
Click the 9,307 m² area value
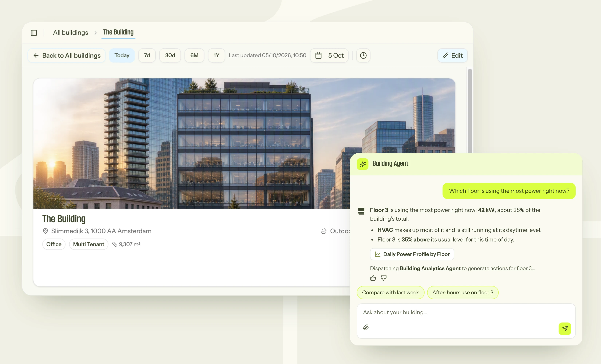click(129, 244)
